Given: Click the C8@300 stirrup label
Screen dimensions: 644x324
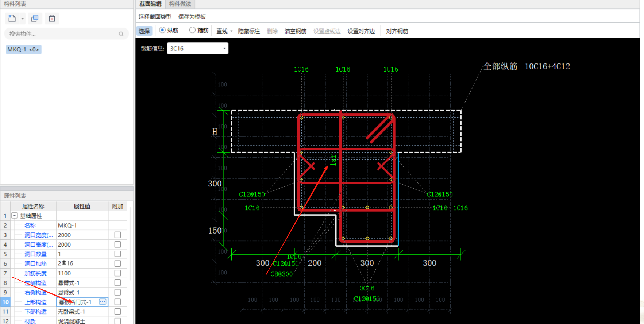Looking at the screenshot, I should (x=281, y=274).
